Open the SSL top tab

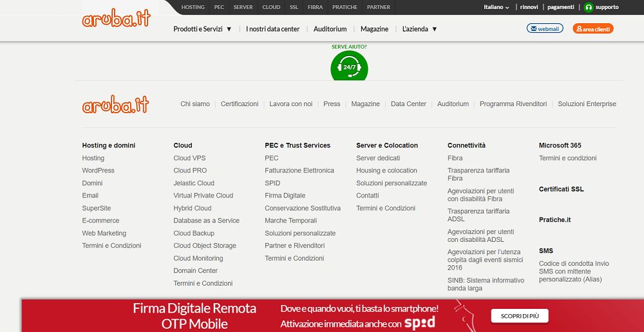click(x=294, y=7)
